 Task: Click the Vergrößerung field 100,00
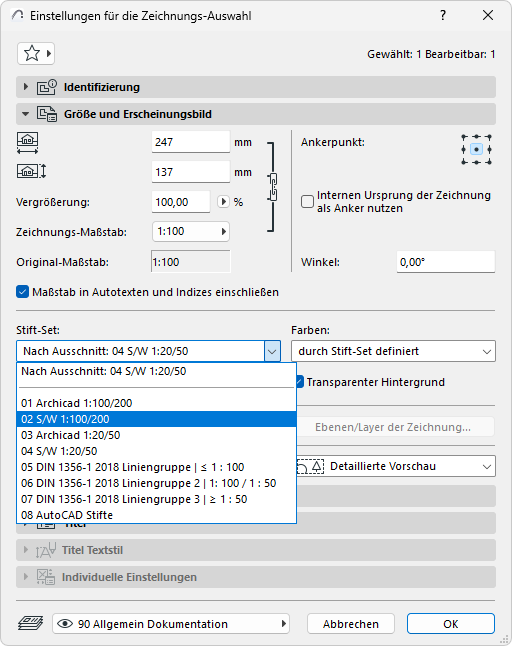[181, 202]
